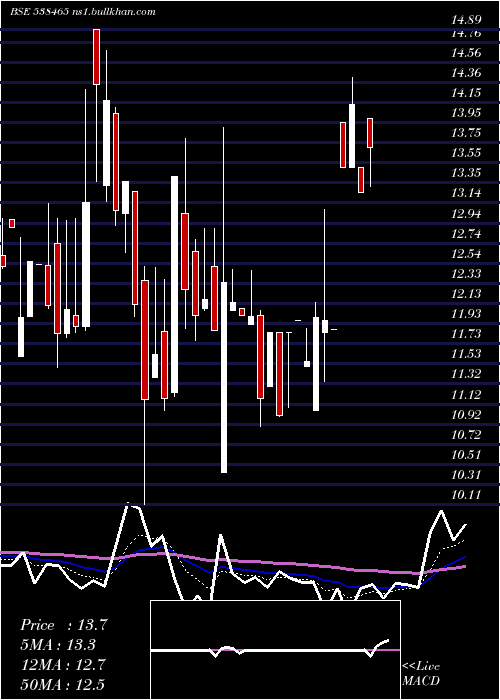Click the 12.33 price axis label
Viewport: 500px width, 700px height.
466,273
